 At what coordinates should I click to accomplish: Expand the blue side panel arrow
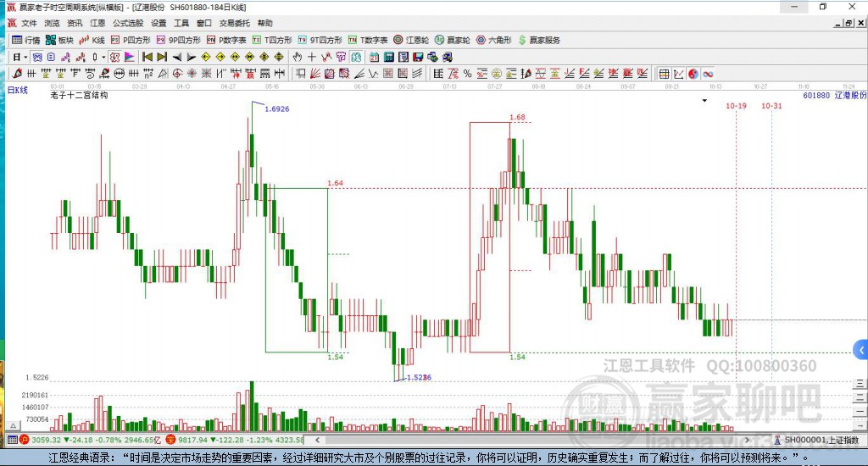click(x=861, y=350)
